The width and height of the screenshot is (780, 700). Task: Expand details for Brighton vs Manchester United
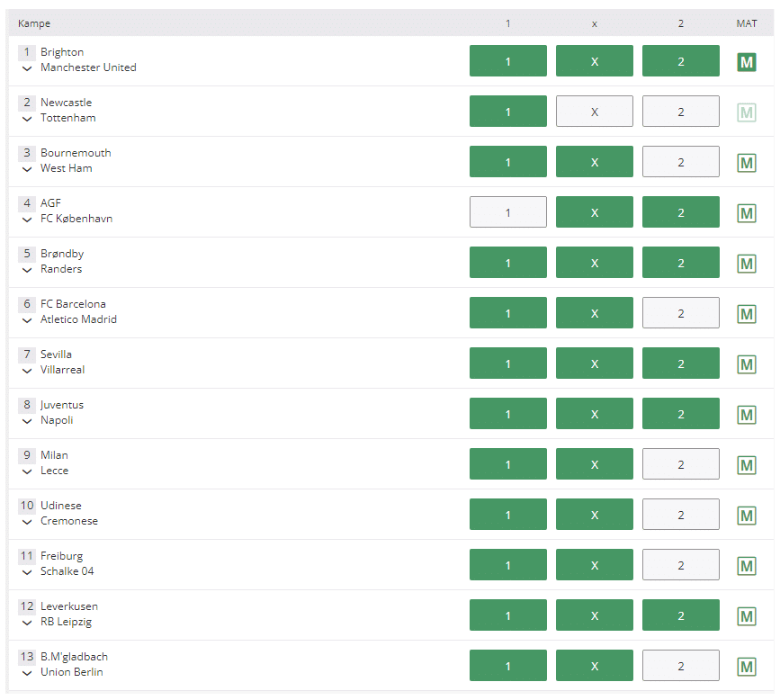click(27, 68)
